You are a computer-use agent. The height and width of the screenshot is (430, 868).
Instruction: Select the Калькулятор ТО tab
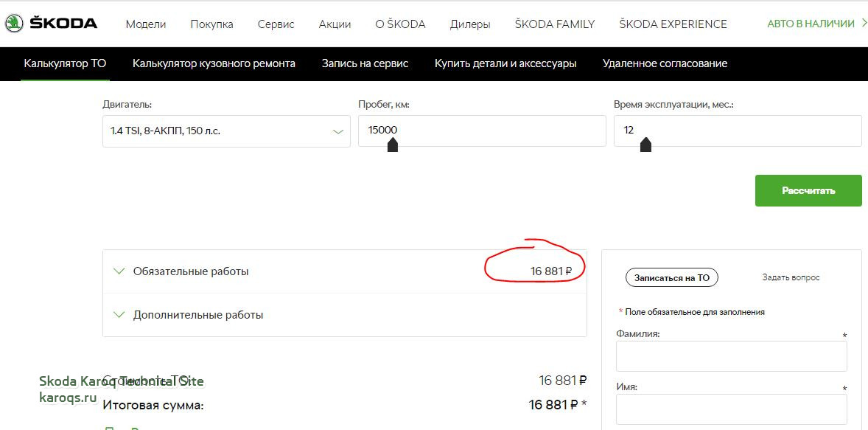tap(65, 63)
